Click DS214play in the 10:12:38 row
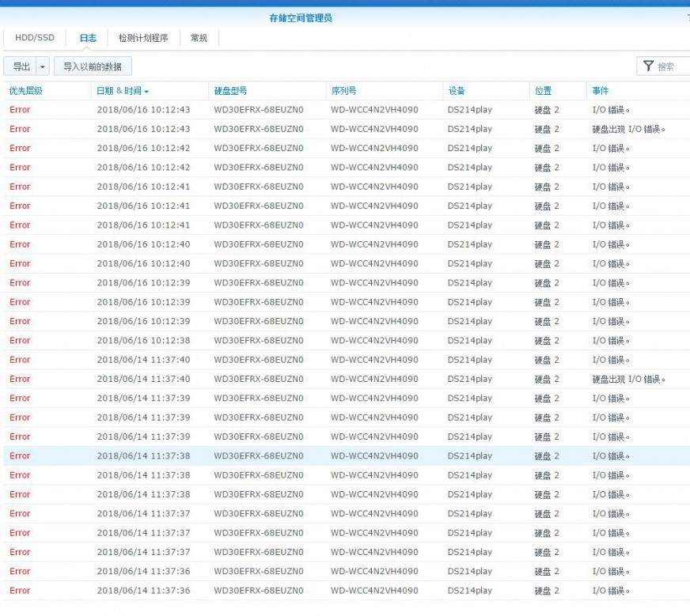690x616 pixels. click(x=469, y=340)
